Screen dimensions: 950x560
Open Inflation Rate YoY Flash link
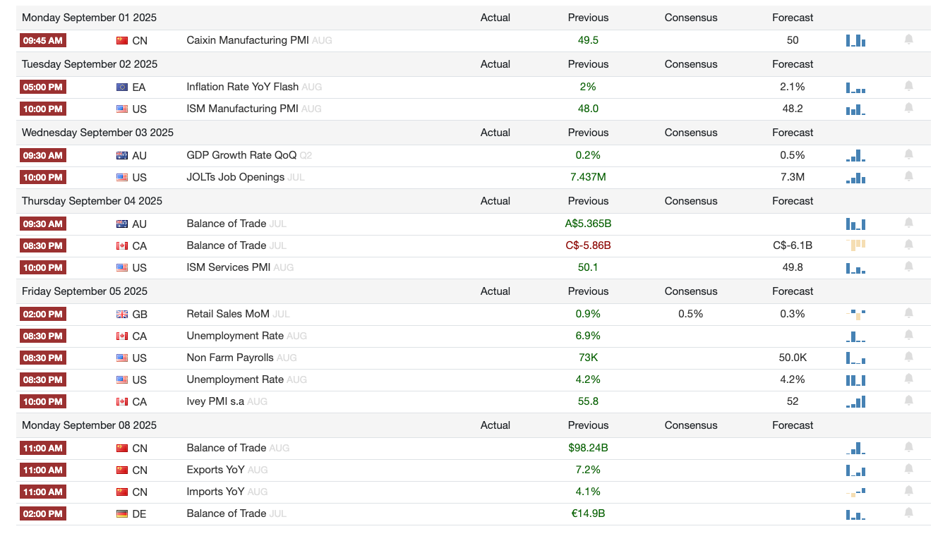coord(242,87)
